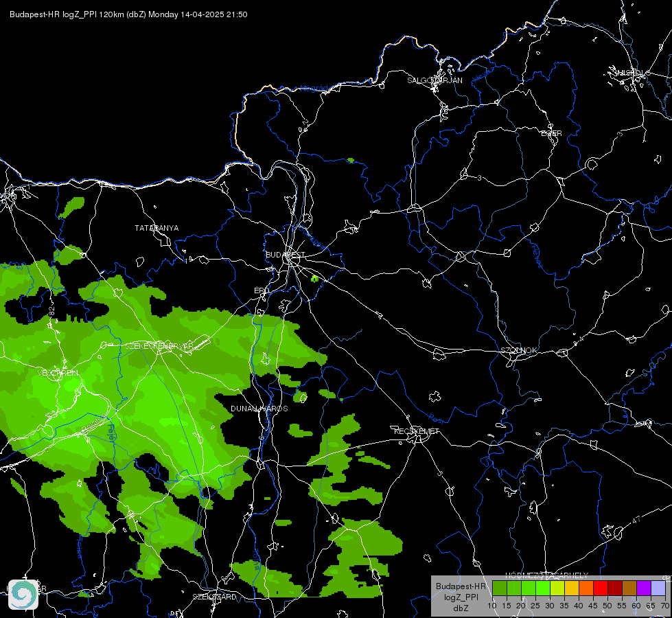The height and width of the screenshot is (618, 672).
Task: Click the HODMEZOVASARHELY city label
Action: pos(547,575)
